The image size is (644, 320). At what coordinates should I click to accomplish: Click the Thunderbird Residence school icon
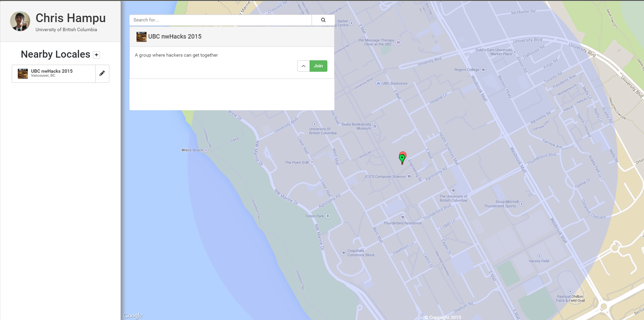coord(402,217)
